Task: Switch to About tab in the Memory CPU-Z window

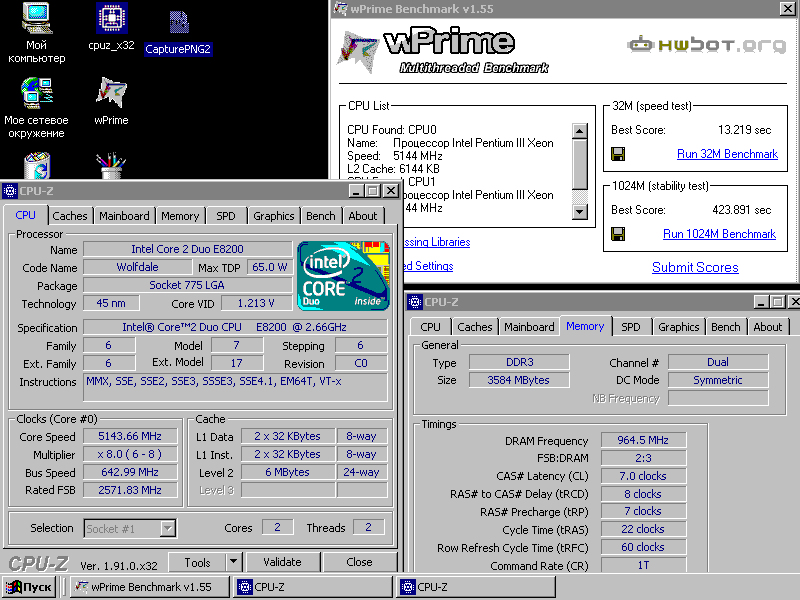Action: [x=767, y=327]
